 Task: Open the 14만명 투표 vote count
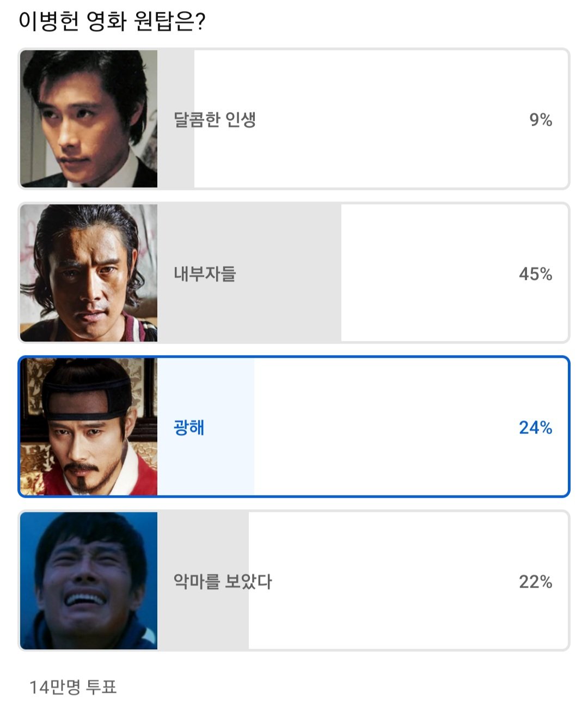point(73,687)
